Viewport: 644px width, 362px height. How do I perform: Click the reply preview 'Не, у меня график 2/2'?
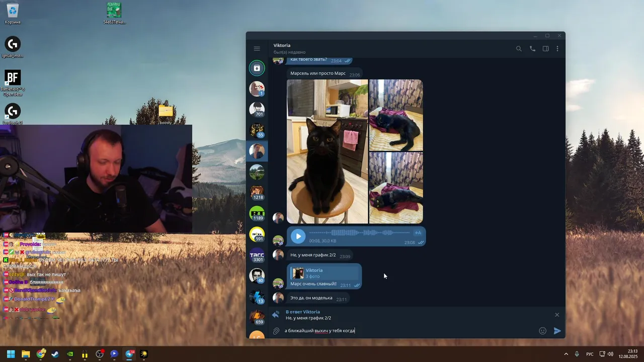click(308, 318)
